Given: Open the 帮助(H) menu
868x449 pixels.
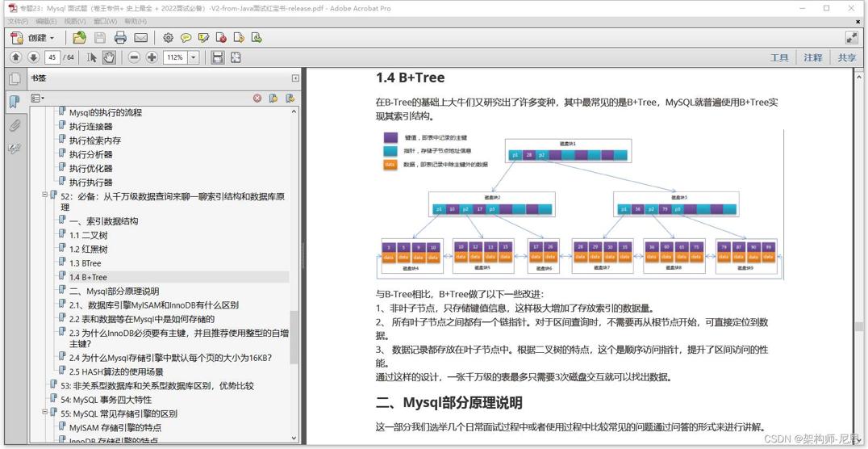Looking at the screenshot, I should tap(136, 21).
